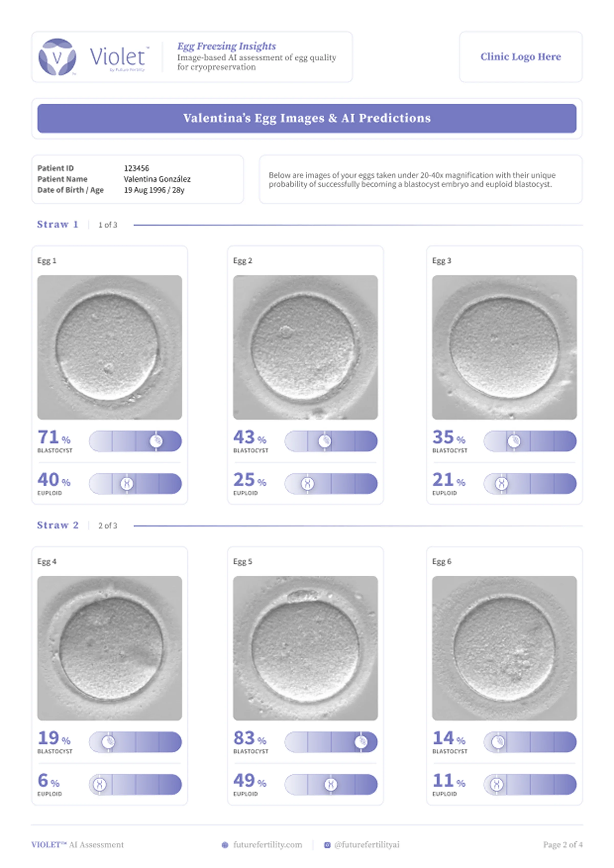This screenshot has width=614, height=868.
Task: Click the Egg 3 euploid chromosome icon
Action: (502, 483)
